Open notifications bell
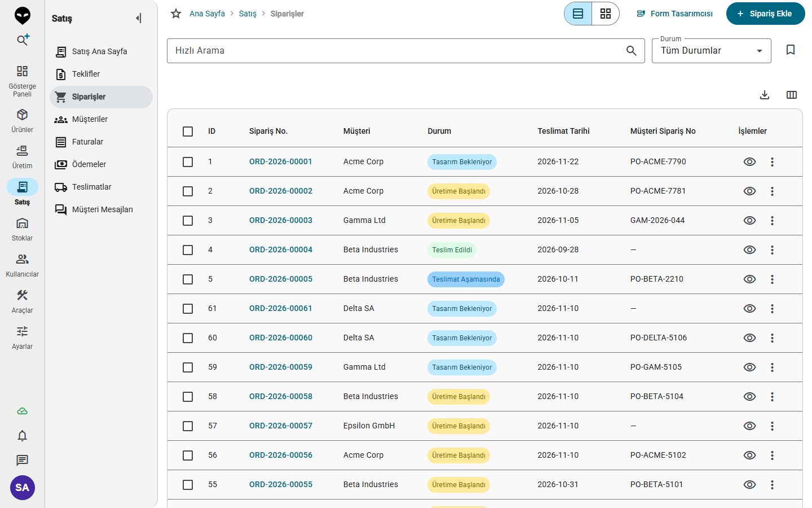 (x=23, y=436)
